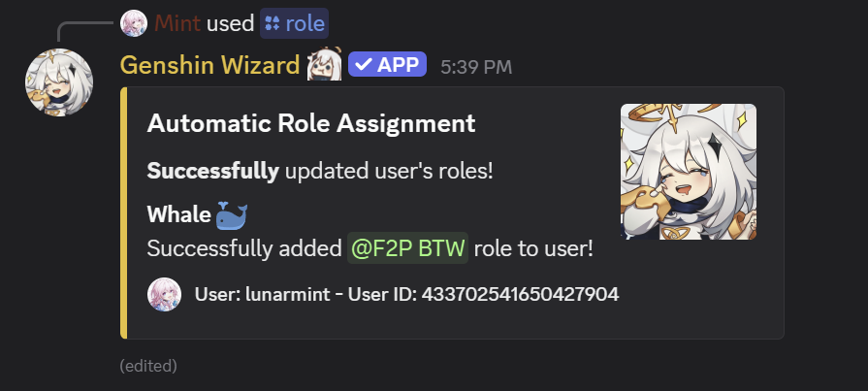Screen dimensions: 868x391
Task: Click the Automatic Role Assignment embed title
Action: (x=311, y=123)
